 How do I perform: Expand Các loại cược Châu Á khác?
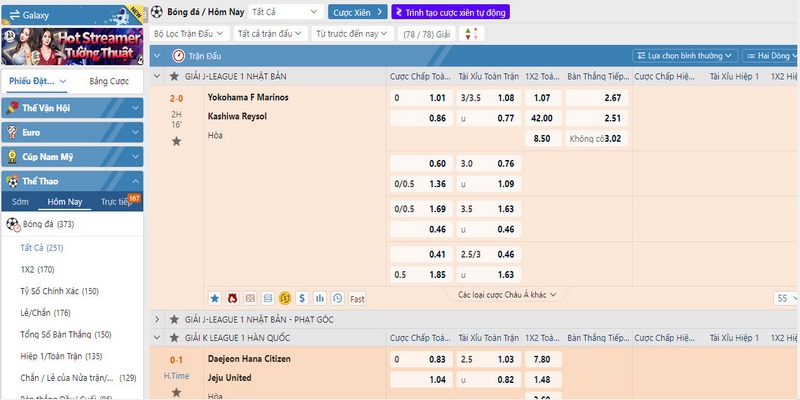click(x=507, y=295)
